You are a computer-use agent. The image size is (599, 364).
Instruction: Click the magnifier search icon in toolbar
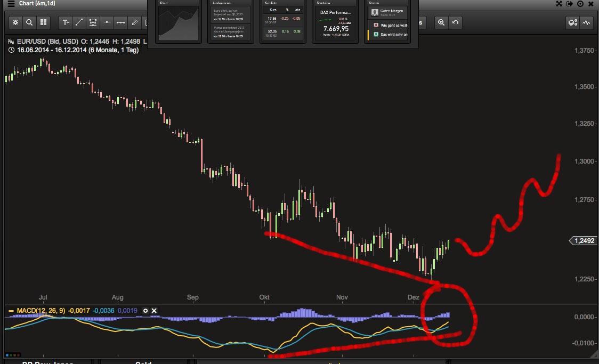point(29,22)
